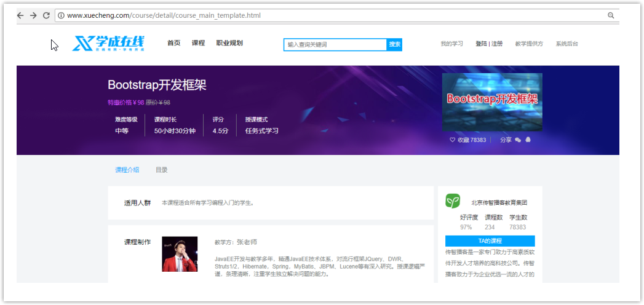Click the 原价 ¥98 strikethrough price

[x=157, y=103]
